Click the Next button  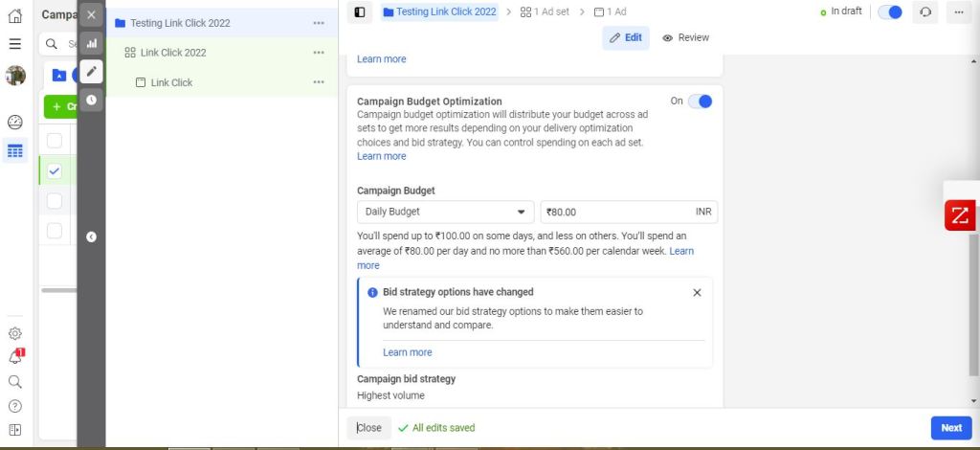[x=950, y=428]
